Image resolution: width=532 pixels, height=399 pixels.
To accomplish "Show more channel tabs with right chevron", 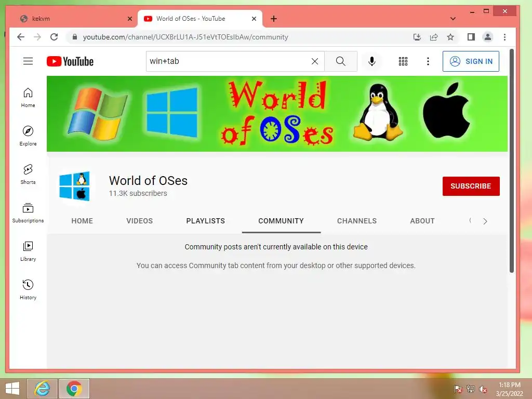I will (x=485, y=221).
